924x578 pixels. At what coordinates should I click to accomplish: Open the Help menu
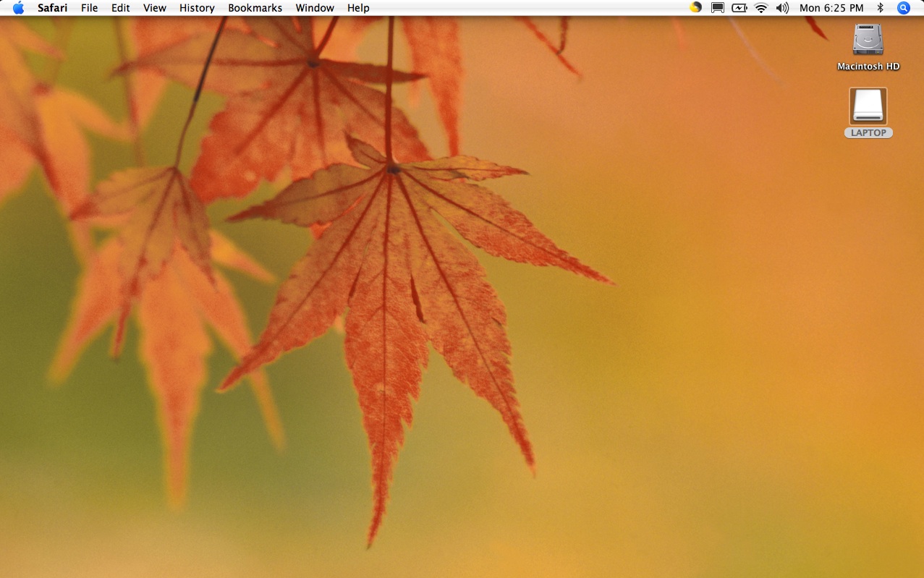click(x=358, y=8)
